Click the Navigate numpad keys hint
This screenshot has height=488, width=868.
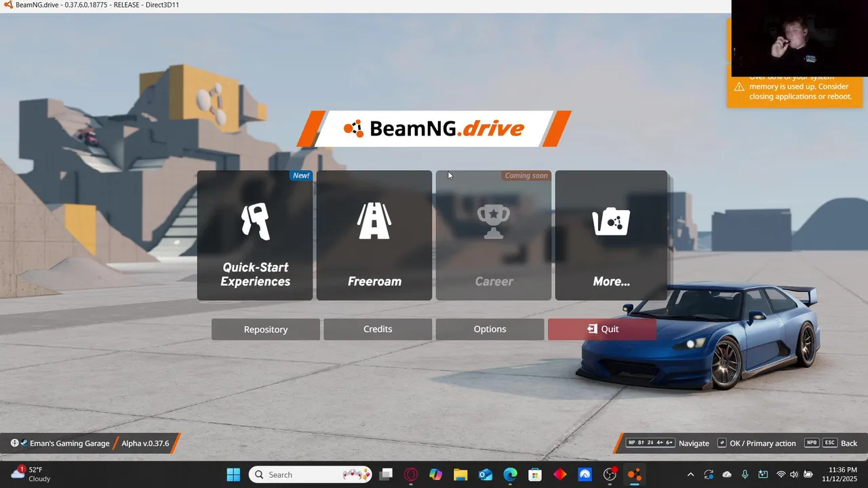[668, 443]
